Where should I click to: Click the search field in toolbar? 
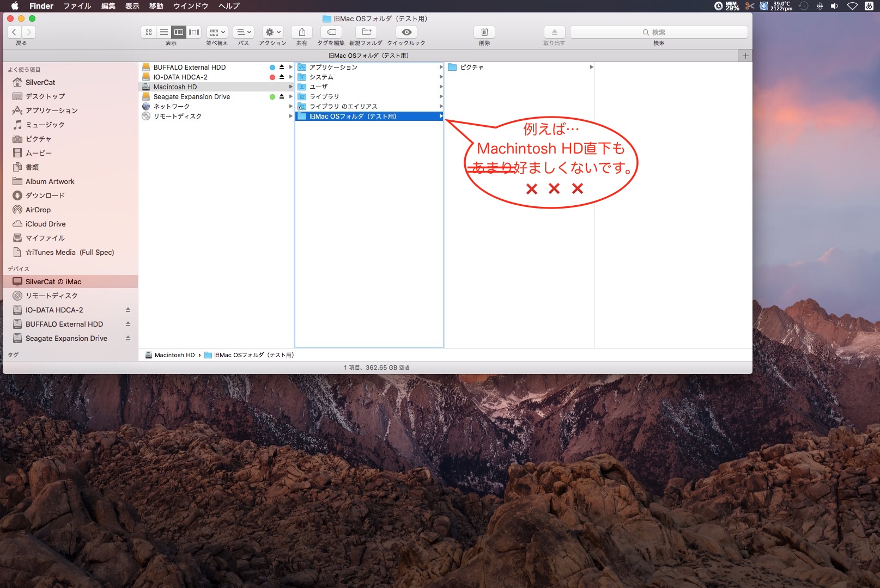pyautogui.click(x=658, y=32)
